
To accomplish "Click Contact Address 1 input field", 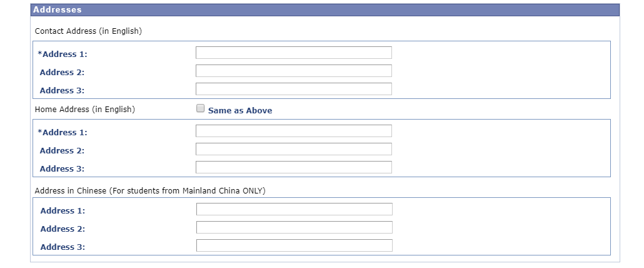I will coord(293,53).
